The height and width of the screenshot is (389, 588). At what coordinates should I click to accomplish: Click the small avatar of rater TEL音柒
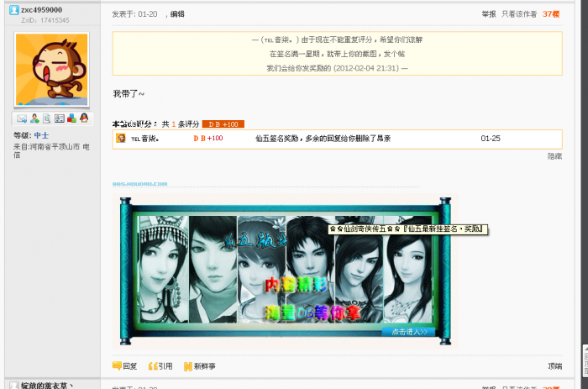[x=121, y=139]
